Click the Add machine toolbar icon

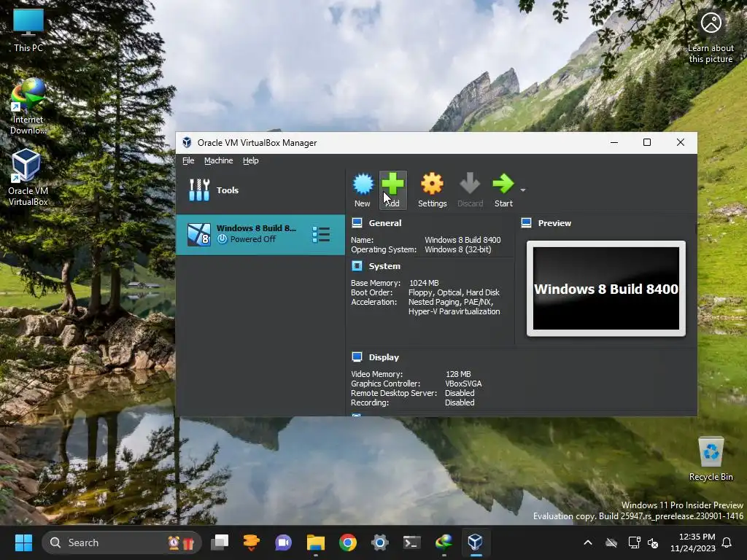393,190
